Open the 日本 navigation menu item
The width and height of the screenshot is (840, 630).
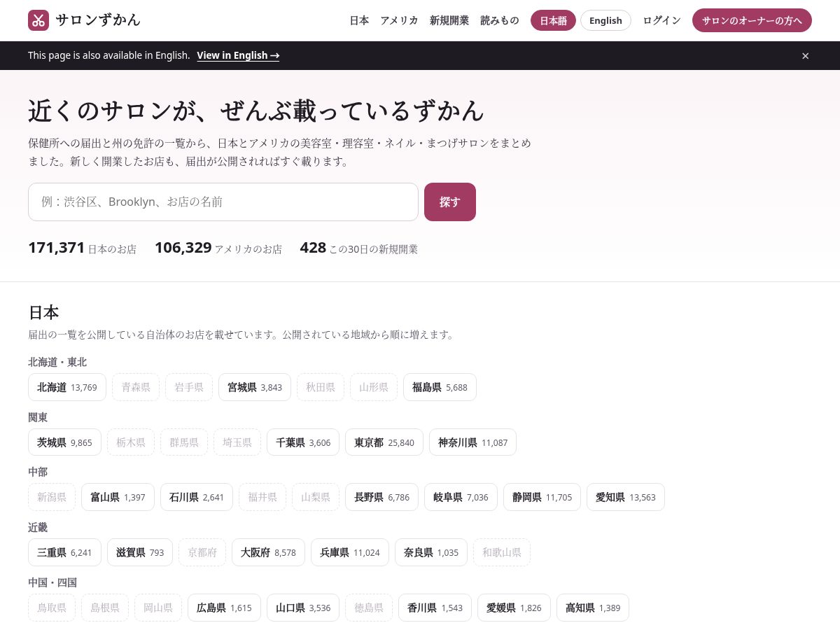click(x=359, y=20)
